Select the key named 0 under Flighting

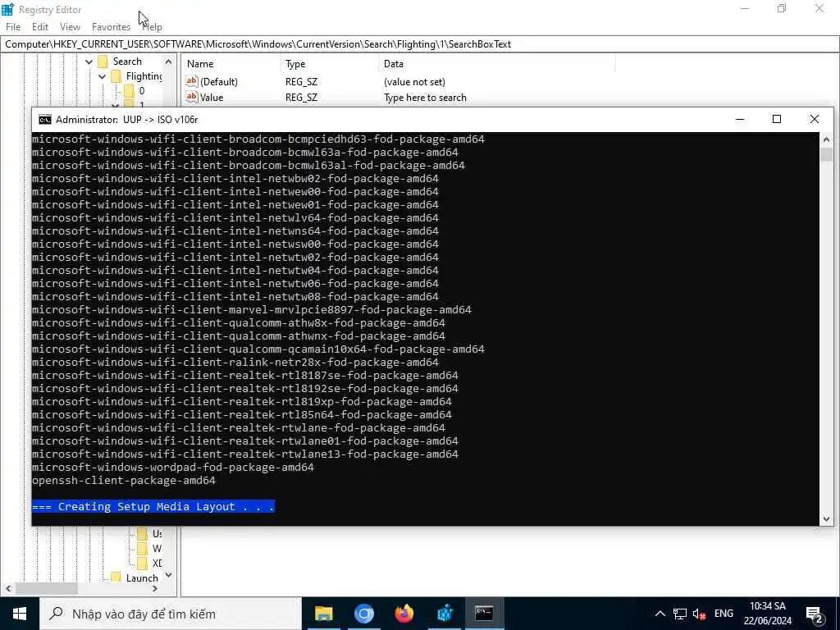pyautogui.click(x=141, y=91)
